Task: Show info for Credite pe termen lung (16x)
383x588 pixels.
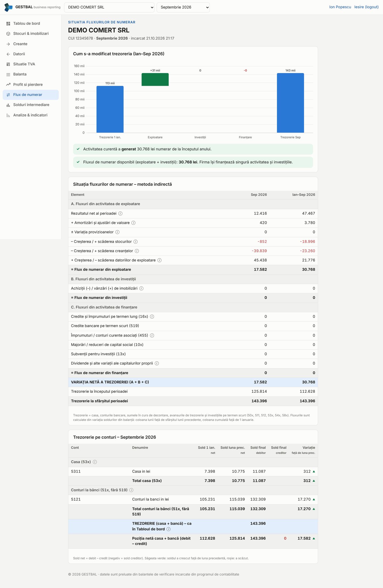Action: pos(152,317)
